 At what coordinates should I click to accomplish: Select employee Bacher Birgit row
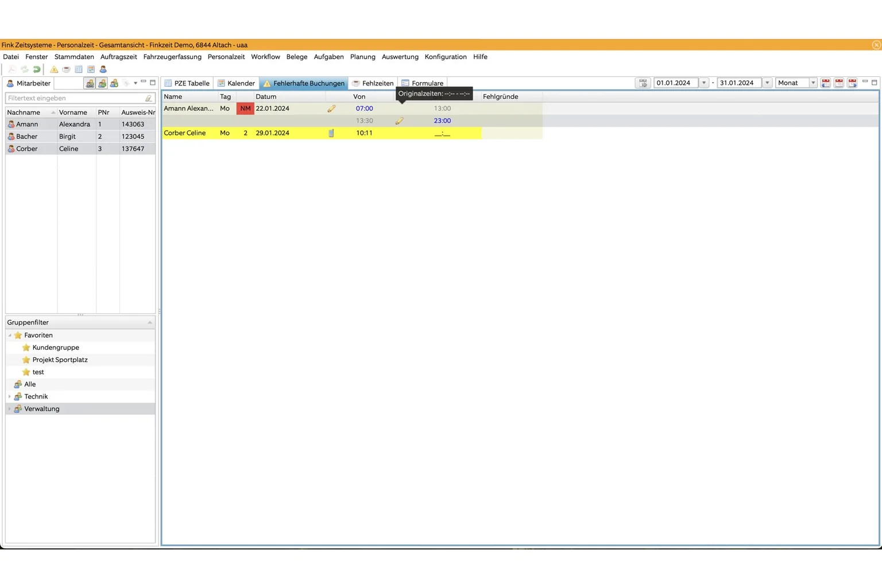pyautogui.click(x=80, y=137)
